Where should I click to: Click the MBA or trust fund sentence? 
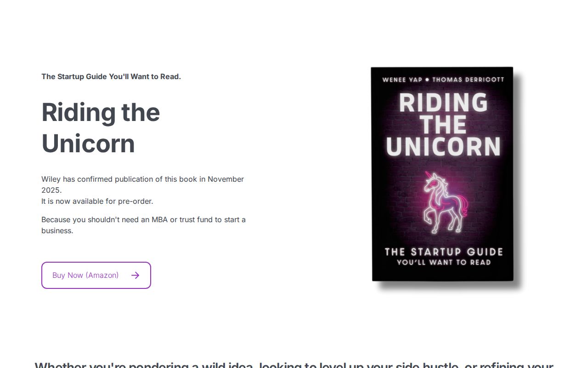tap(143, 225)
